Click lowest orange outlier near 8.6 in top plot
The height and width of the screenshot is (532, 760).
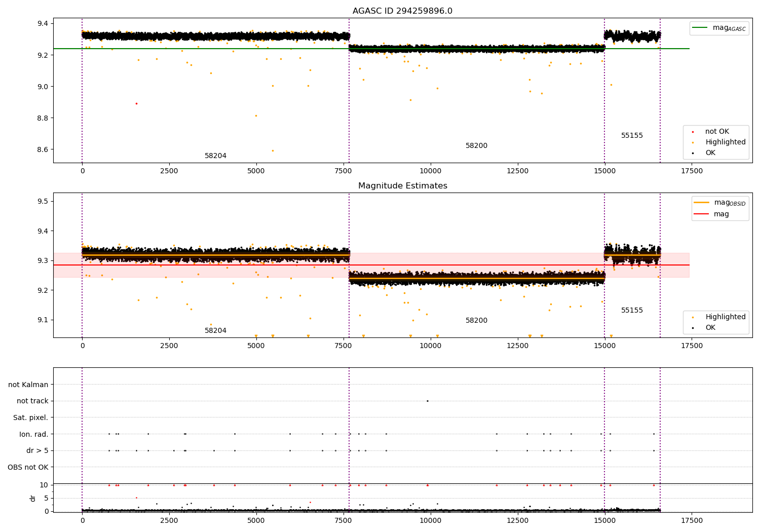(273, 150)
